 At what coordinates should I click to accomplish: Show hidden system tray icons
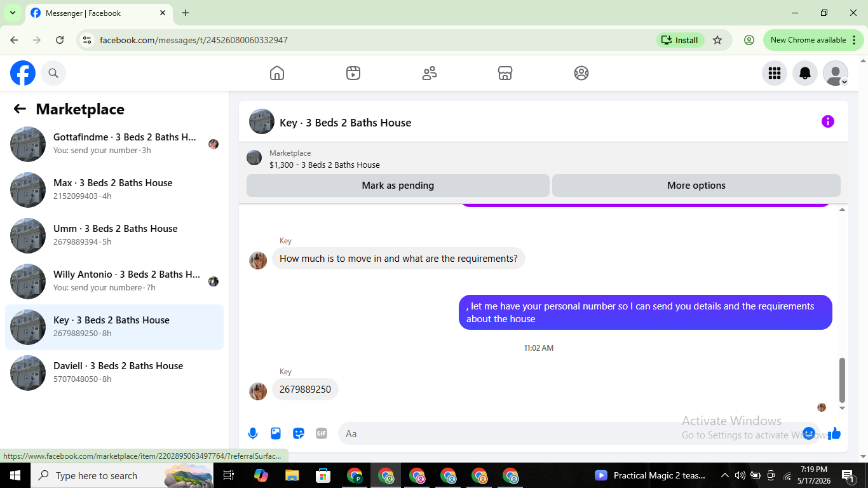(x=725, y=475)
